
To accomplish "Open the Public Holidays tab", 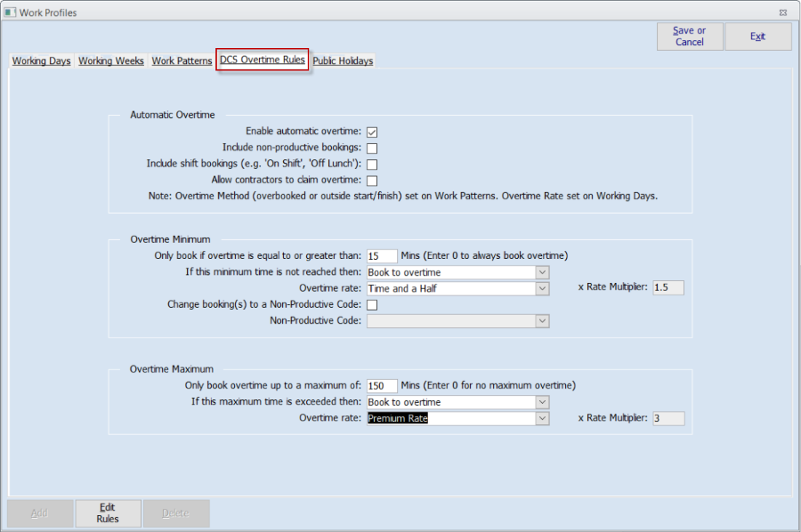I will [x=343, y=60].
